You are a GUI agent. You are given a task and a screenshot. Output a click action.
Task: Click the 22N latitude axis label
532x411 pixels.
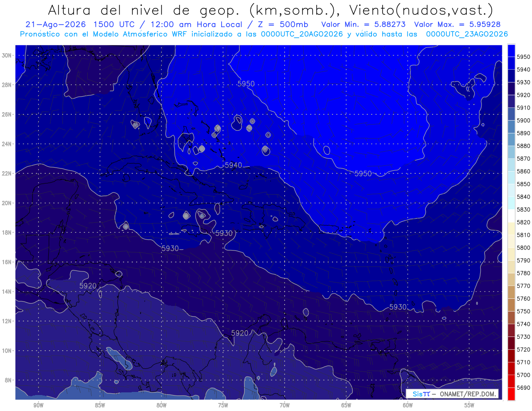(7, 173)
